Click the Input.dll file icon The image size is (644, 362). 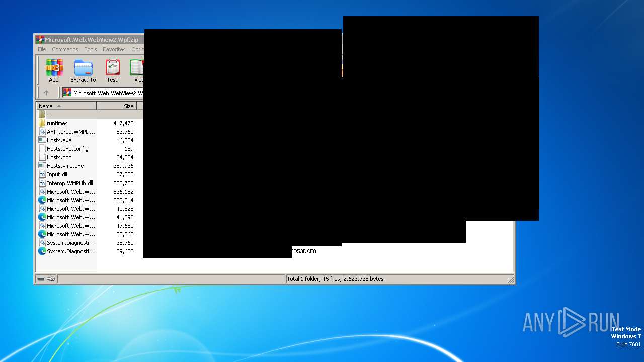pos(42,174)
